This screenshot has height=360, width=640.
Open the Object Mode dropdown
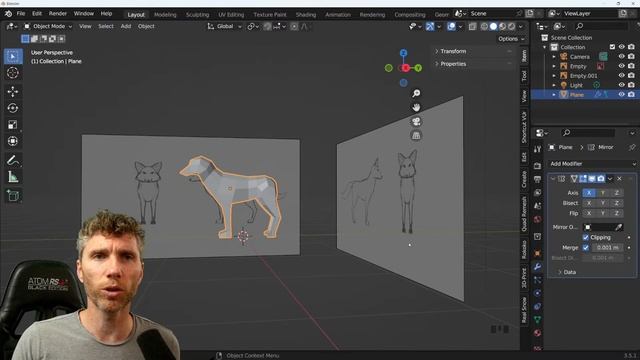tap(48, 26)
